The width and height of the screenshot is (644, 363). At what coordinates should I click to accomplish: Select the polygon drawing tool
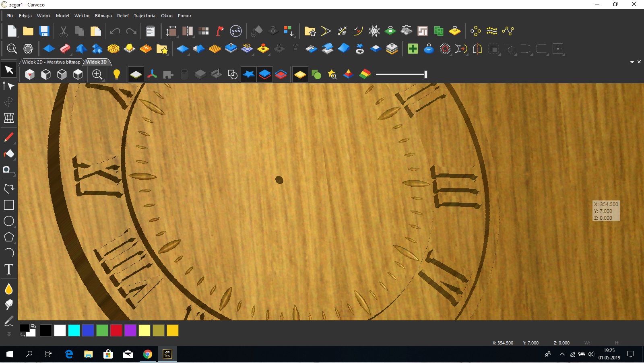pyautogui.click(x=8, y=237)
